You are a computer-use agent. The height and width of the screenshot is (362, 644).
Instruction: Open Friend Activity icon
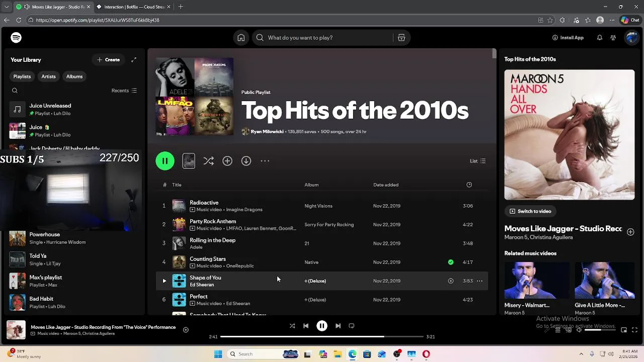pos(613,38)
